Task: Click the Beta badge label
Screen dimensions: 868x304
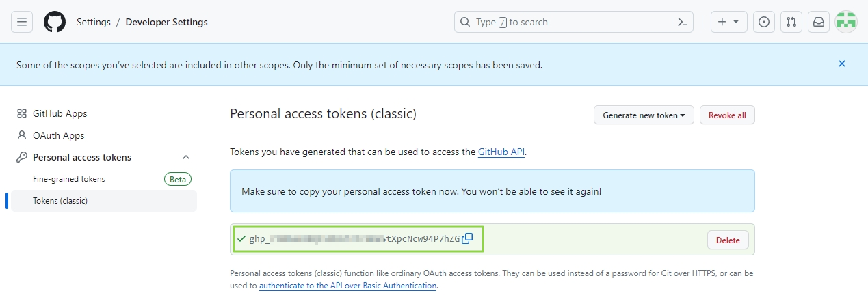Action: click(x=178, y=179)
